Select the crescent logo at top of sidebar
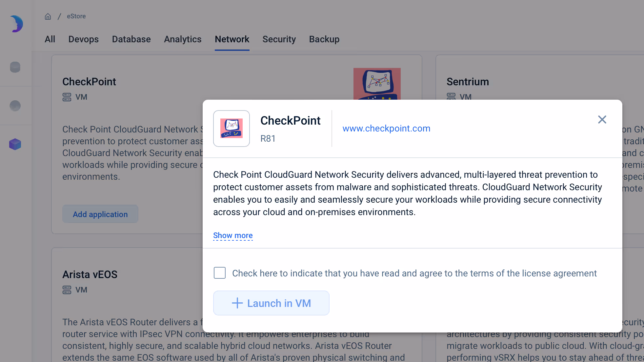Viewport: 644px width, 362px height. (15, 24)
